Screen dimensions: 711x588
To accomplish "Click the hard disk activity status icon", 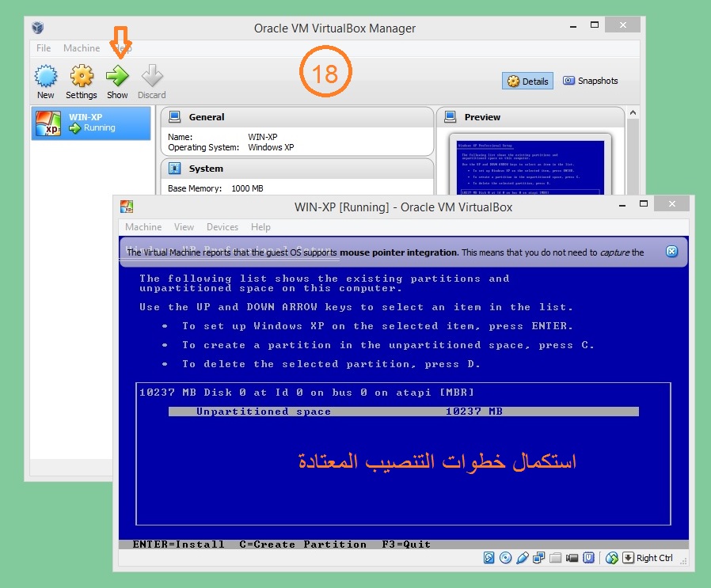I will point(490,558).
